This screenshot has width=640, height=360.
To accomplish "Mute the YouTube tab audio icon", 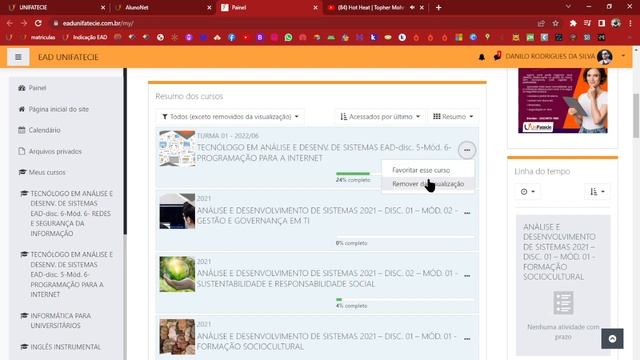I will [412, 7].
